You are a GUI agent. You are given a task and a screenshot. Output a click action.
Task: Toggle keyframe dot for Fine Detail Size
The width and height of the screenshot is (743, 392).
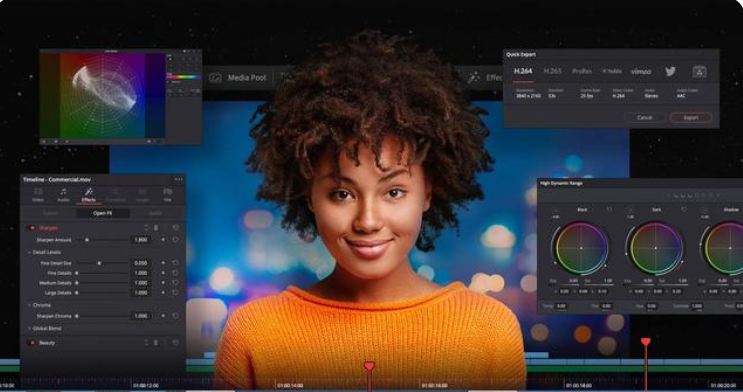pyautogui.click(x=163, y=263)
